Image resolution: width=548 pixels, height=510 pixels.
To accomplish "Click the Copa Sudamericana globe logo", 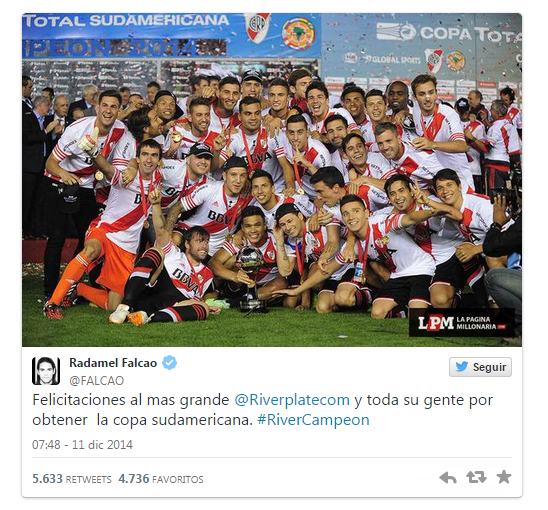I will (298, 33).
